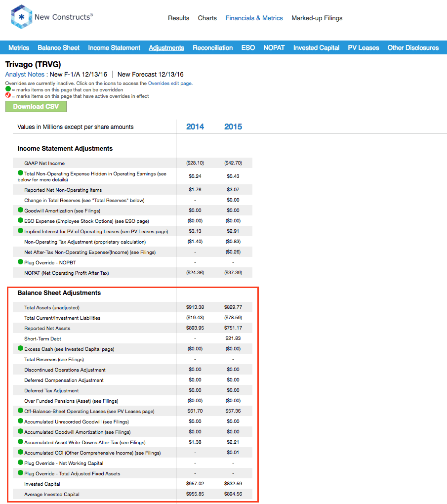Click the 2014 Total Assets value $913.38
Screen dimensions: 447x504
point(195,307)
